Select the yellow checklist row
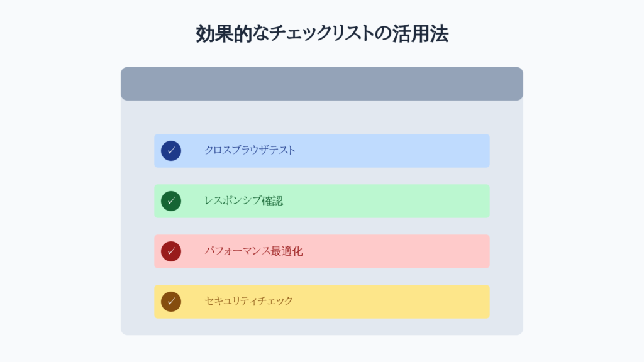The height and width of the screenshot is (362, 644). 322,302
